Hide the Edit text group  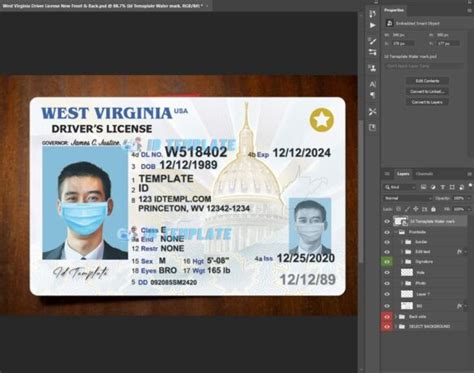tap(387, 252)
